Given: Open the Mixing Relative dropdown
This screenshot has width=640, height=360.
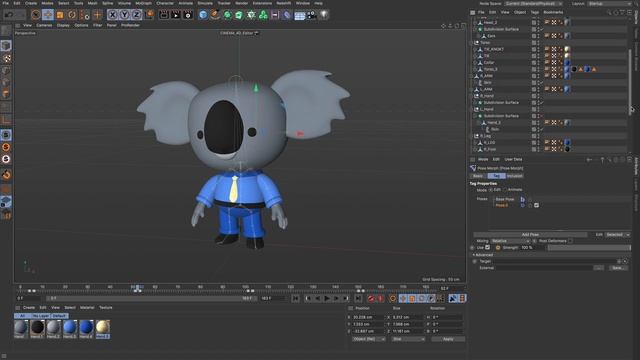Looking at the screenshot, I should tap(511, 241).
